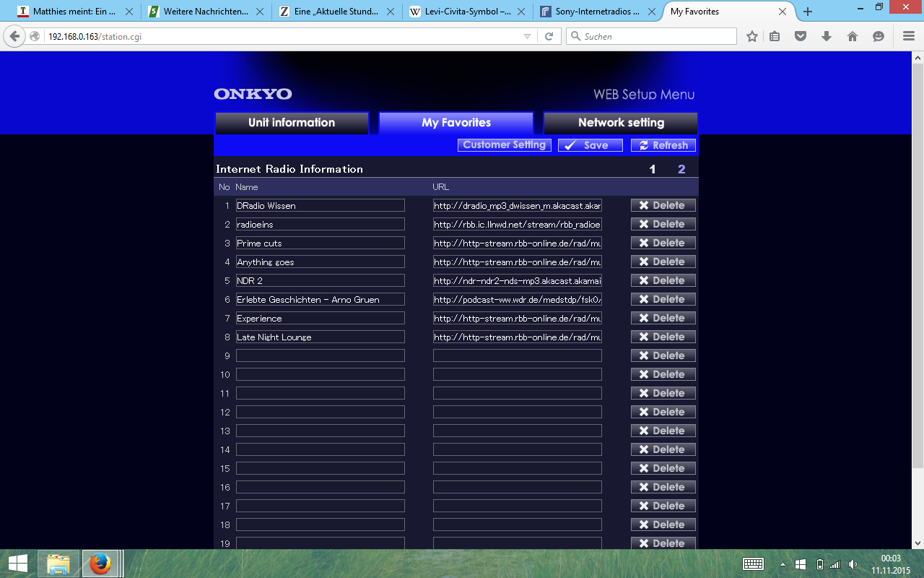Open the Network setting tab
This screenshot has height=578, width=924.
point(621,123)
